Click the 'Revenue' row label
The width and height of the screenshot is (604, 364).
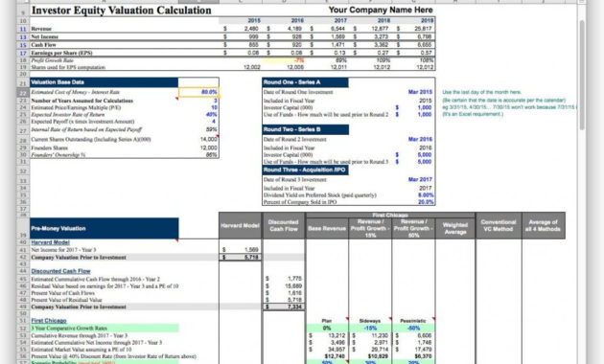tap(41, 29)
